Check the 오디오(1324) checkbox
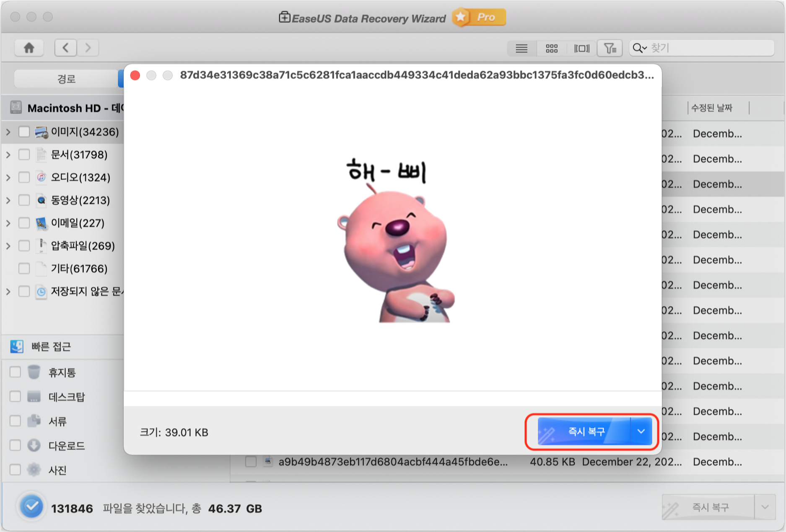The image size is (786, 532). click(24, 178)
